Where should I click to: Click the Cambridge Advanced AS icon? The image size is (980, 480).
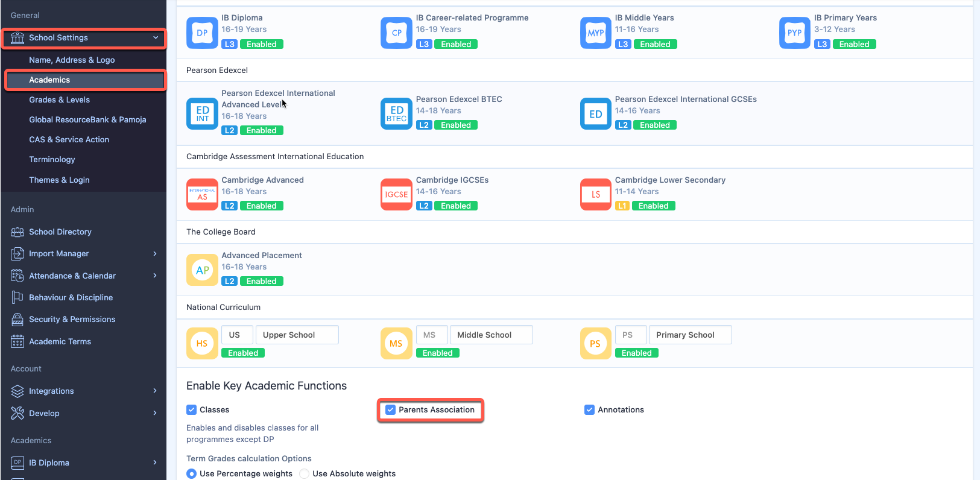click(x=202, y=195)
